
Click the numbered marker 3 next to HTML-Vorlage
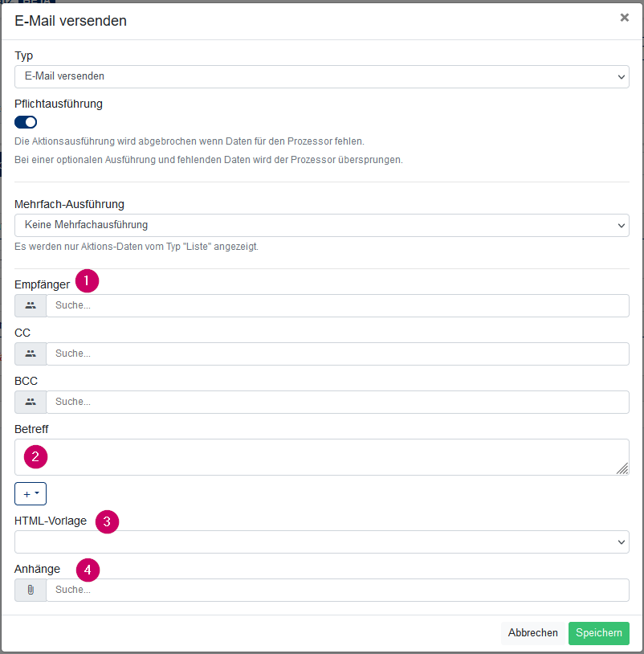(107, 521)
